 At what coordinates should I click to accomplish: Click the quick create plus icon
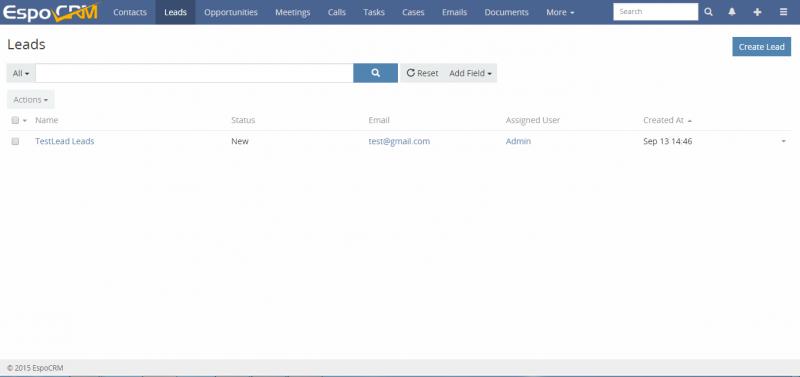pos(757,12)
